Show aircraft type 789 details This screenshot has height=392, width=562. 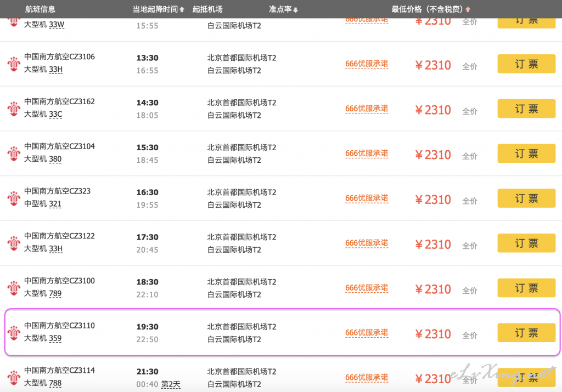(55, 293)
